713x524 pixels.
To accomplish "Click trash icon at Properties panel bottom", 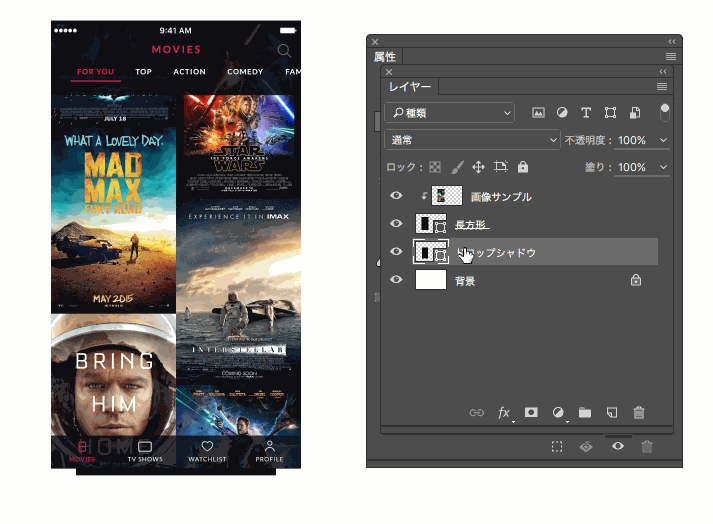I will pos(647,447).
